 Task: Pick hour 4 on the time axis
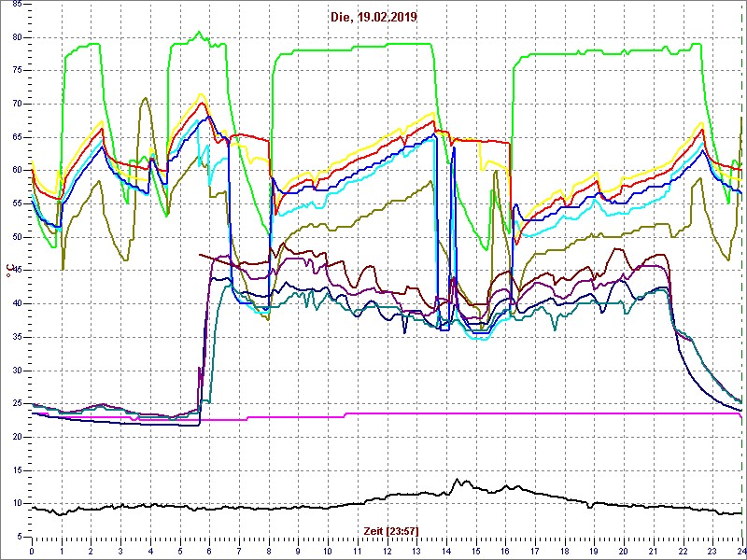point(150,551)
